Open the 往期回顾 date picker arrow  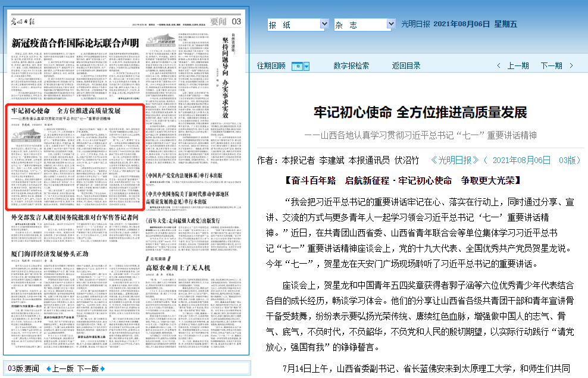[x=306, y=66]
